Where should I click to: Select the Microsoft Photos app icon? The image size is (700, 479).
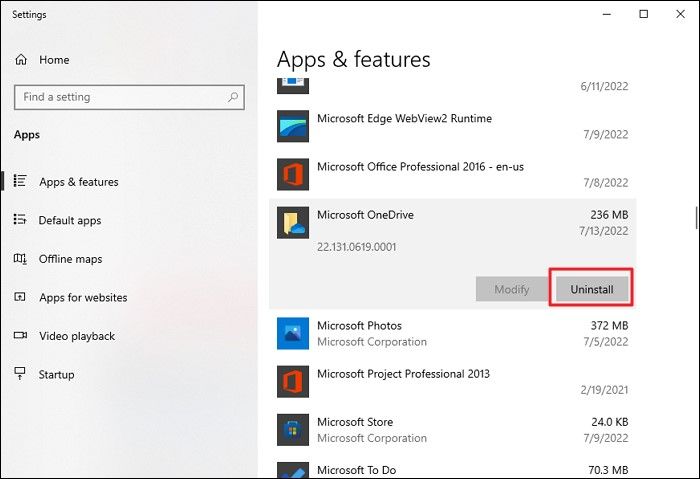[293, 334]
